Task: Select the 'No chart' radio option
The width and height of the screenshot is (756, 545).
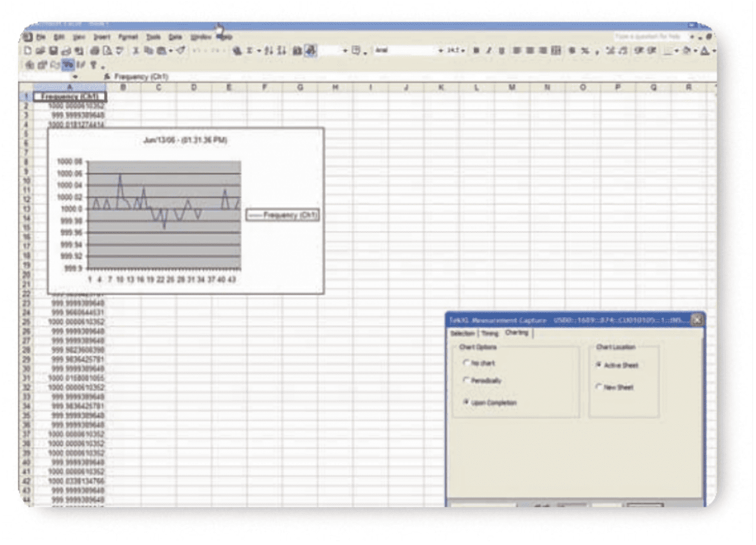Action: click(466, 363)
